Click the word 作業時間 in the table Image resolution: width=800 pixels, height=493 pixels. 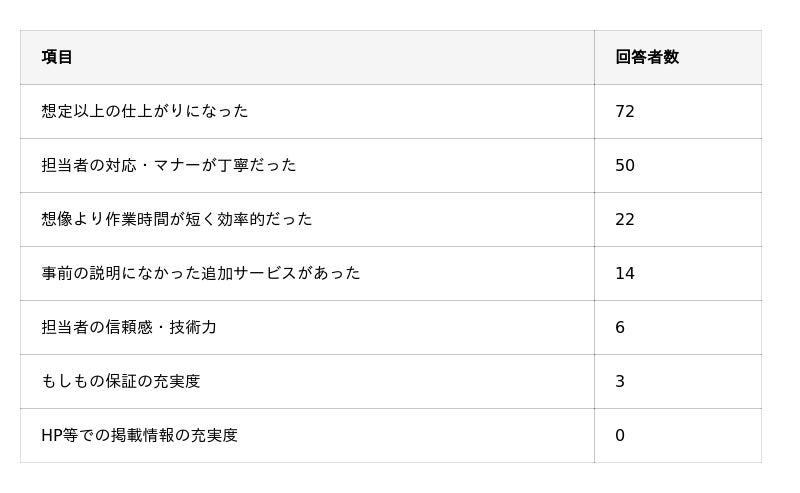tap(137, 219)
